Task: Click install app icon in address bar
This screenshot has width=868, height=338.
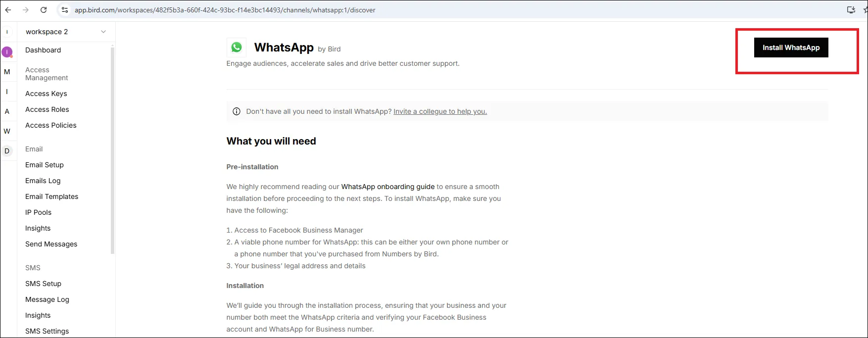Action: (851, 10)
